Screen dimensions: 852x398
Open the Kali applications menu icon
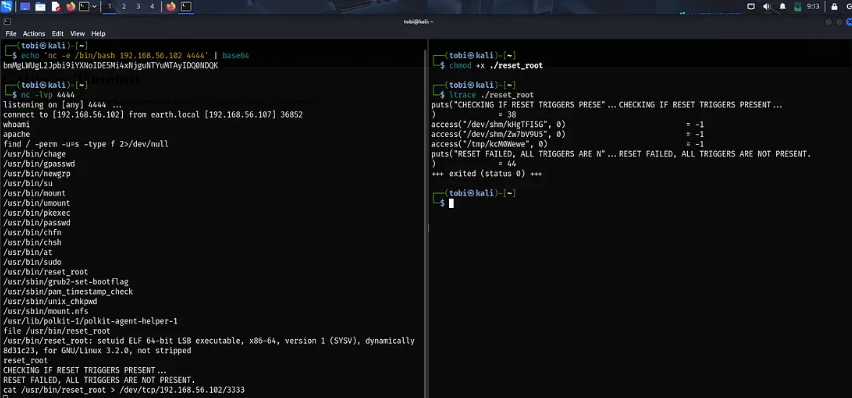7,7
